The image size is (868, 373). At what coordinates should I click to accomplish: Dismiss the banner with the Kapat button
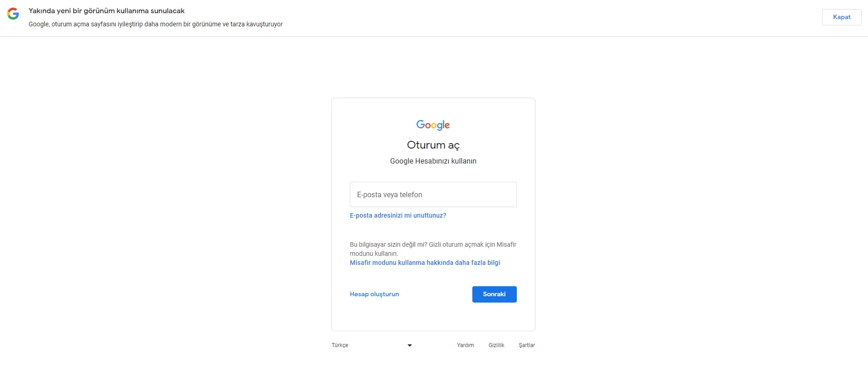[x=842, y=17]
